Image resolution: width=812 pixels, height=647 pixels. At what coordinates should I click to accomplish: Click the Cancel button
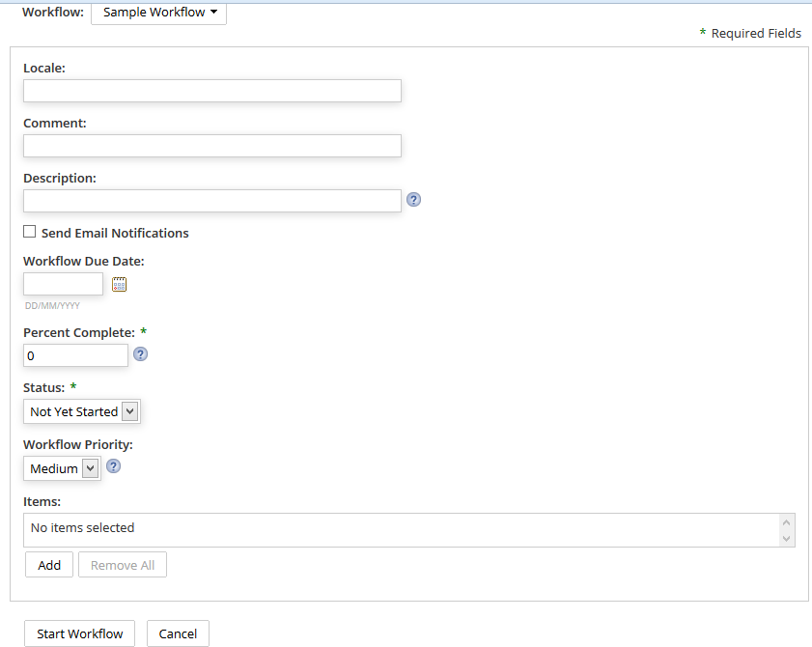178,633
